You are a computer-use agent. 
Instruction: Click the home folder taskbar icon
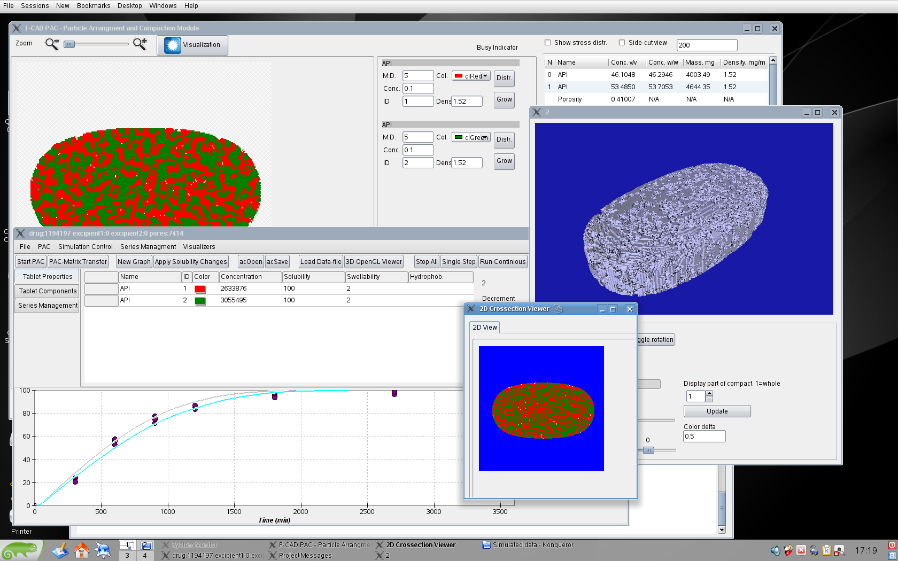[81, 551]
